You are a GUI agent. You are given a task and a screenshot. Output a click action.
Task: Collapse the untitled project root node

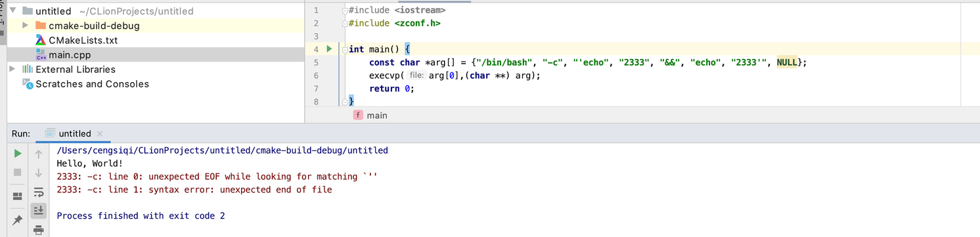(x=12, y=11)
